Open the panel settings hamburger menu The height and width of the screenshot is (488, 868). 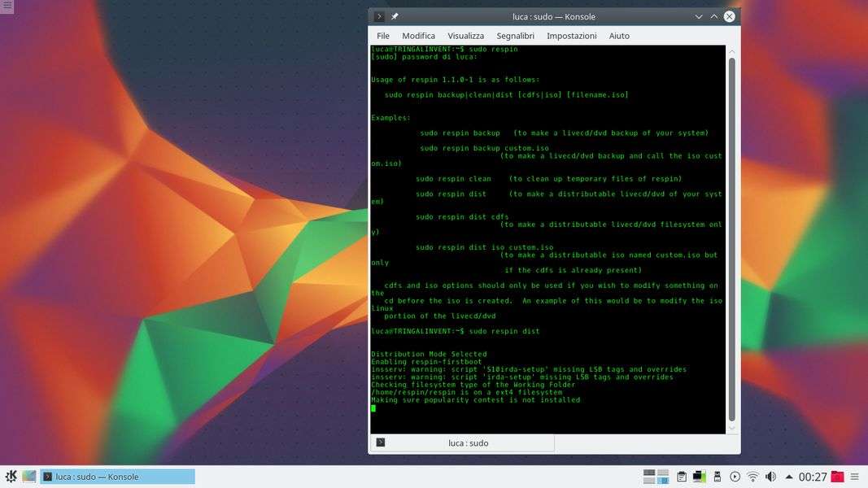855,477
